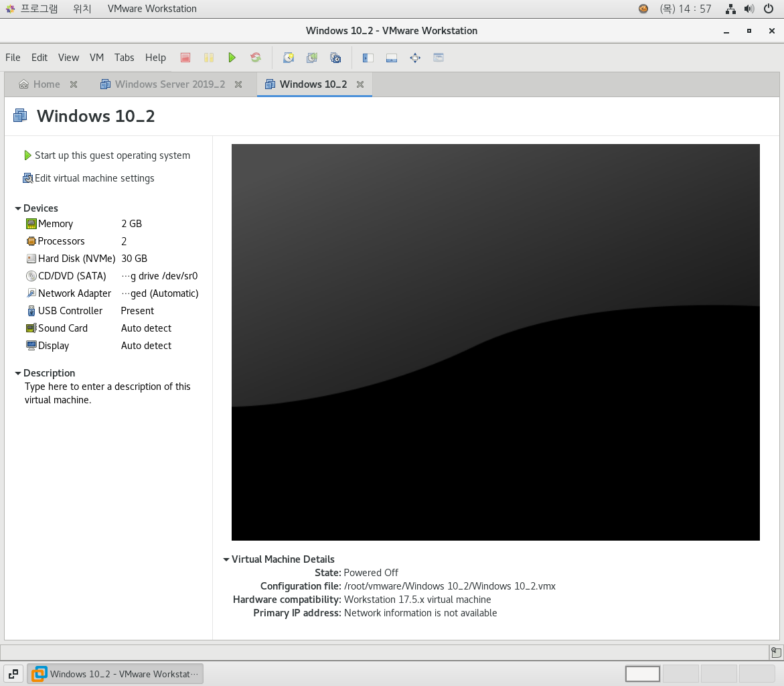Image resolution: width=784 pixels, height=686 pixels.
Task: Click the red power off toolbar icon
Action: tap(185, 58)
